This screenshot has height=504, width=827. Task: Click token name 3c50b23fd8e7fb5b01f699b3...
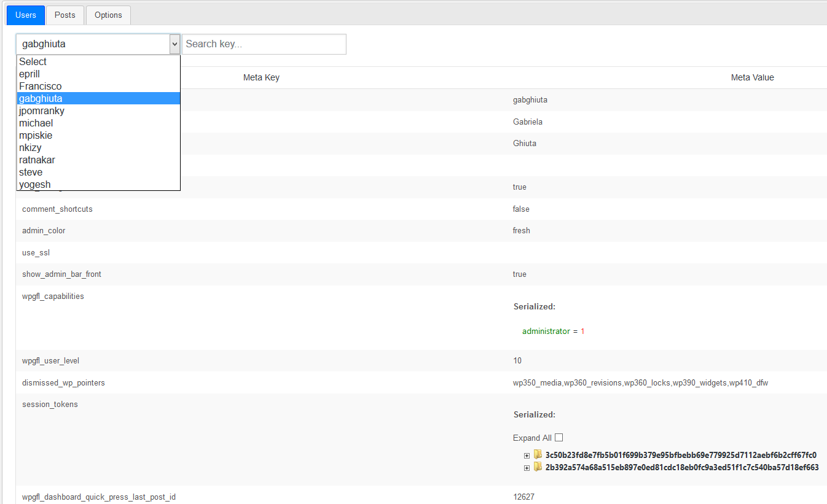click(x=681, y=455)
